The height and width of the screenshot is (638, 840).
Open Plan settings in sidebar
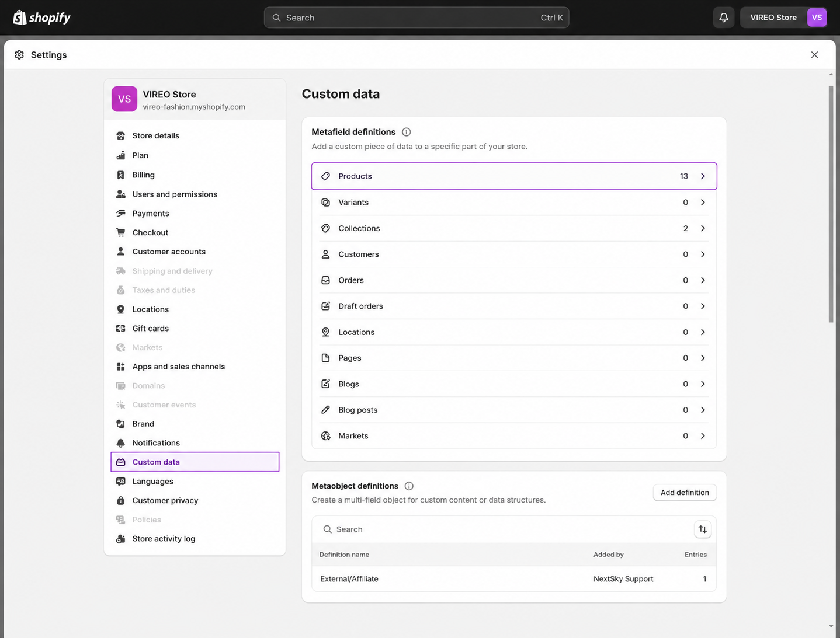[x=195, y=155]
